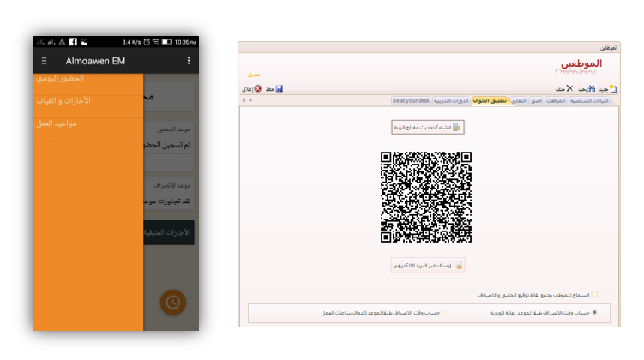Image resolution: width=644 pixels, height=360 pixels.
Task: Open the three-dot overflow menu in Almoawen EM
Action: click(x=189, y=61)
